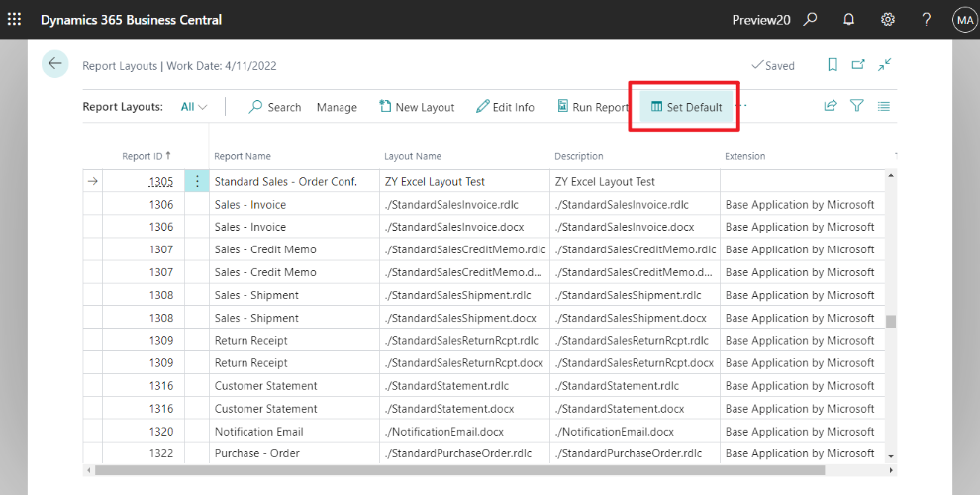This screenshot has width=980, height=495.
Task: Search the Report Layouts list
Action: (275, 107)
